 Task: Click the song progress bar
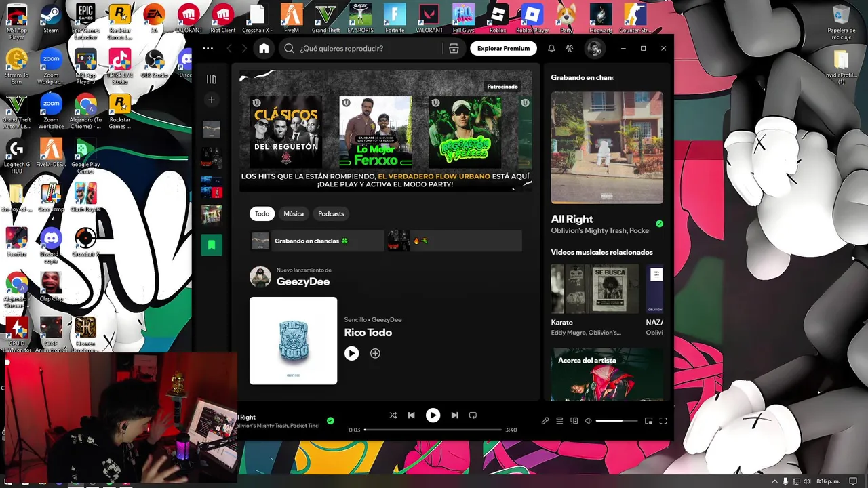point(433,430)
